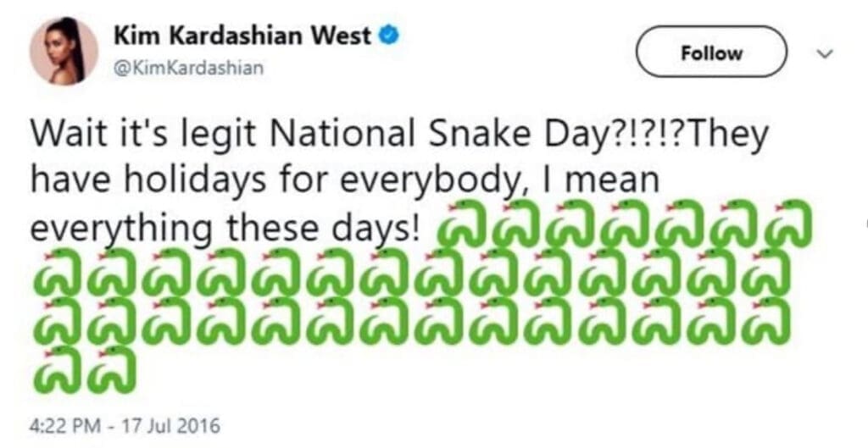The width and height of the screenshot is (868, 448).
Task: Expand the chevron menu beside Follow
Action: [x=825, y=53]
